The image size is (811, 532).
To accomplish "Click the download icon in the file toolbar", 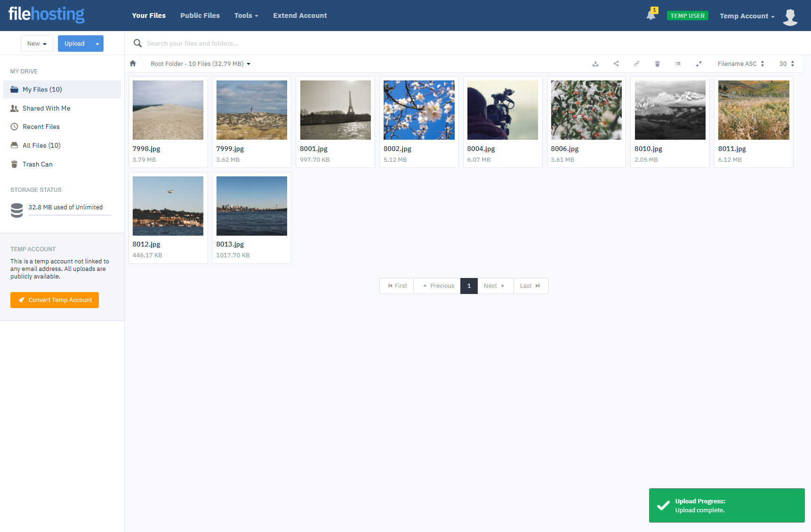I will (595, 64).
